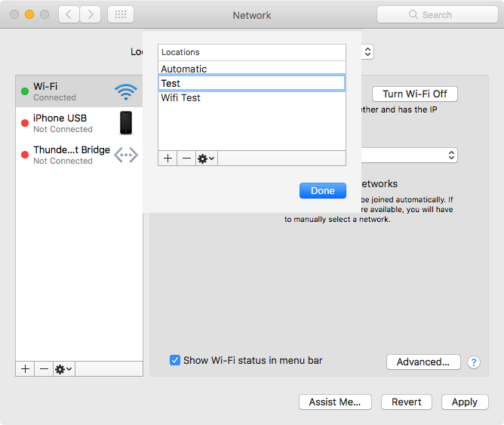Open the Location popup stepper arrows
The height and width of the screenshot is (425, 504).
tap(367, 52)
